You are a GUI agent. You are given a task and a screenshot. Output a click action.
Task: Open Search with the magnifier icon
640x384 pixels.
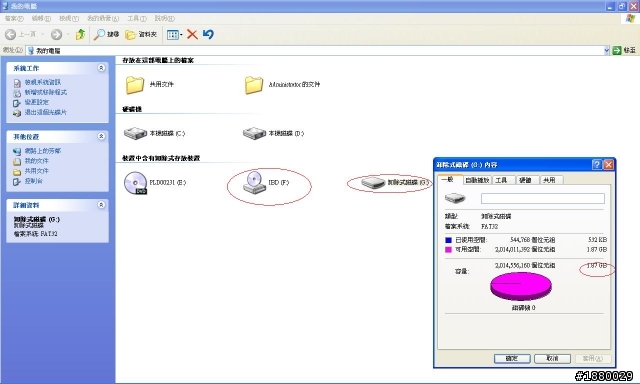[106, 35]
